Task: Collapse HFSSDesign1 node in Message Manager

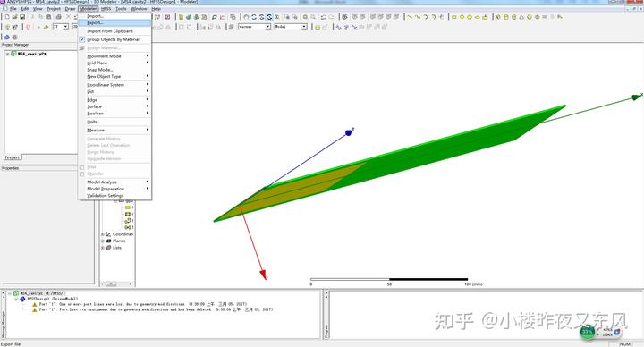Action: tap(16, 299)
